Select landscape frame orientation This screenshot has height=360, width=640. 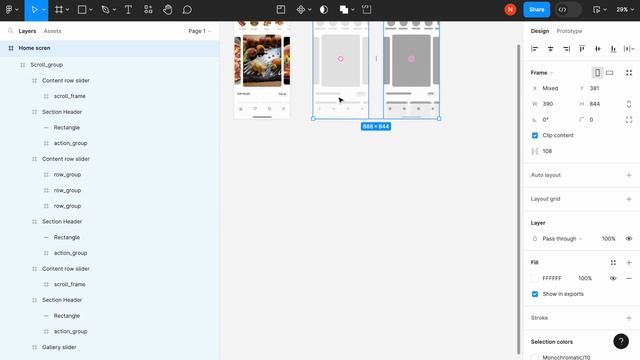[x=609, y=73]
